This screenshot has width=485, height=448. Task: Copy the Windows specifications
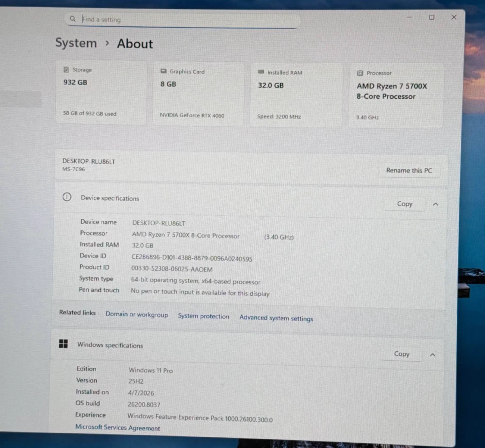[401, 354]
